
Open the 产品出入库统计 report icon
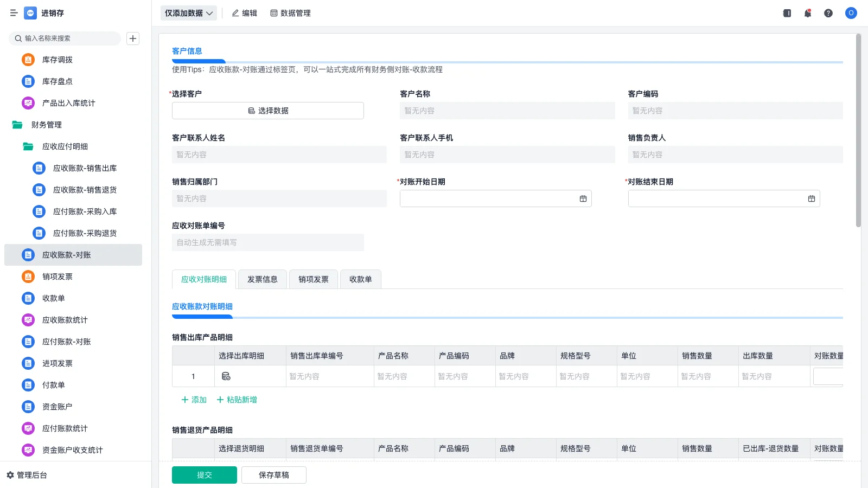pyautogui.click(x=28, y=103)
